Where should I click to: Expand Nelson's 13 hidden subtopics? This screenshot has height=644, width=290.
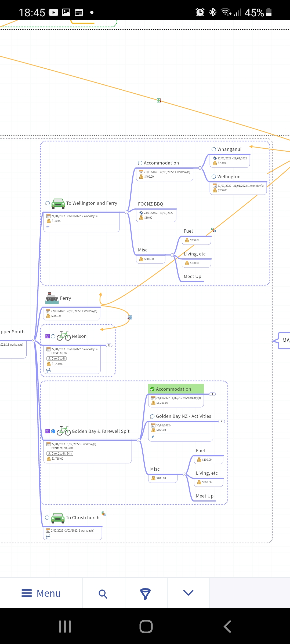point(109,345)
